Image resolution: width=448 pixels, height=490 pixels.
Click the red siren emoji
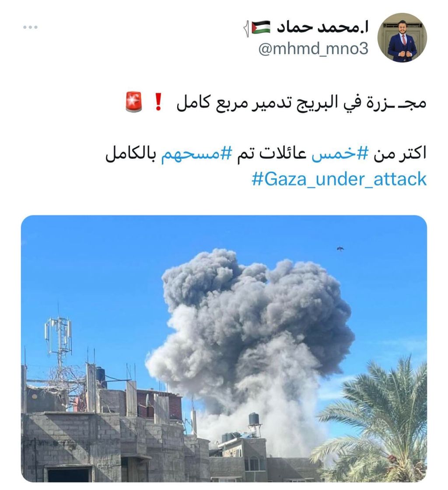coord(134,102)
